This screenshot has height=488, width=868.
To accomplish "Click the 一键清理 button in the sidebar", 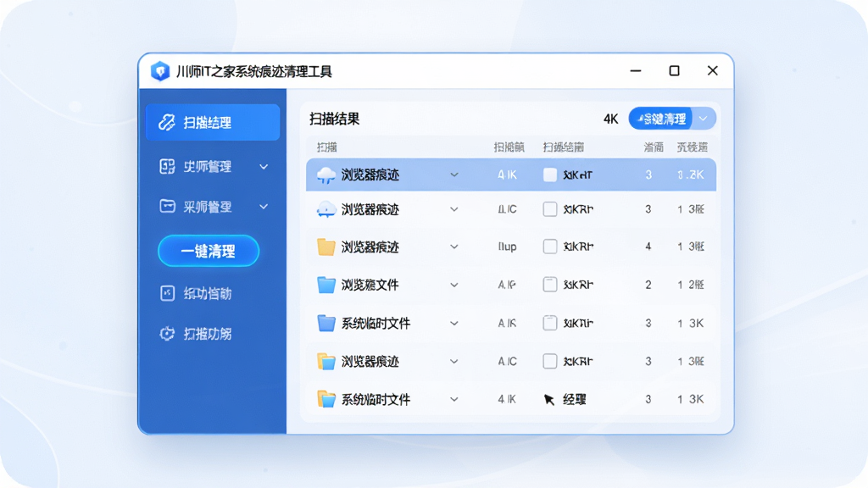I will tap(209, 251).
